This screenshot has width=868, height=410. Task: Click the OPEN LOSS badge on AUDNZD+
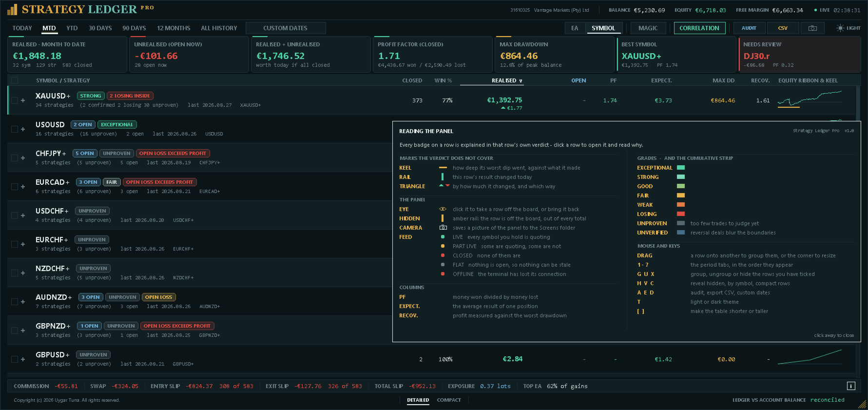tap(158, 297)
